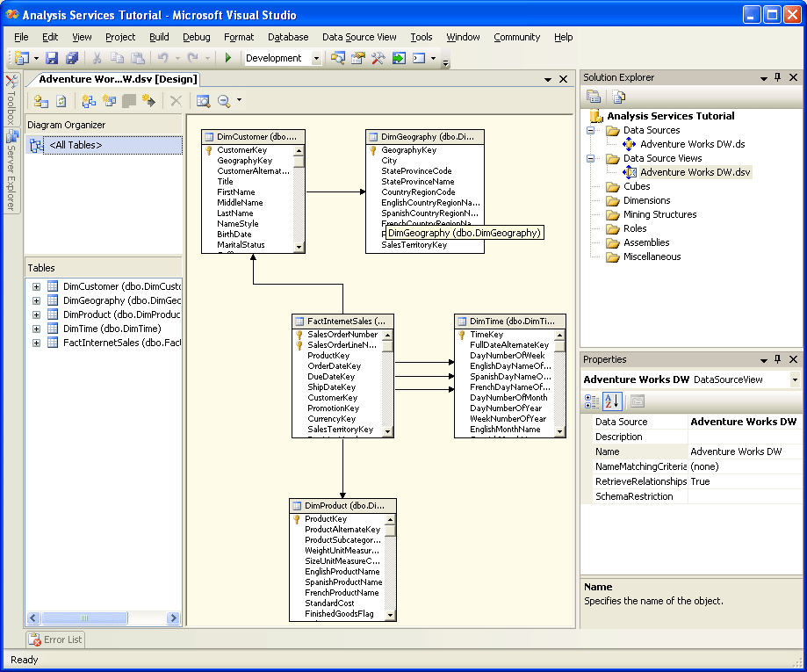
Task: Open the Find Table toolbar icon
Action: tap(205, 102)
